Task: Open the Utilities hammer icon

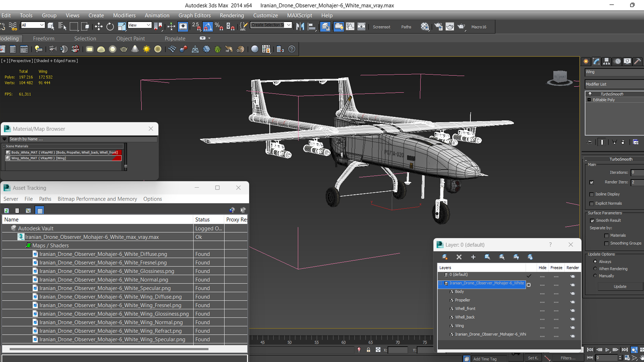Action: 637,61
